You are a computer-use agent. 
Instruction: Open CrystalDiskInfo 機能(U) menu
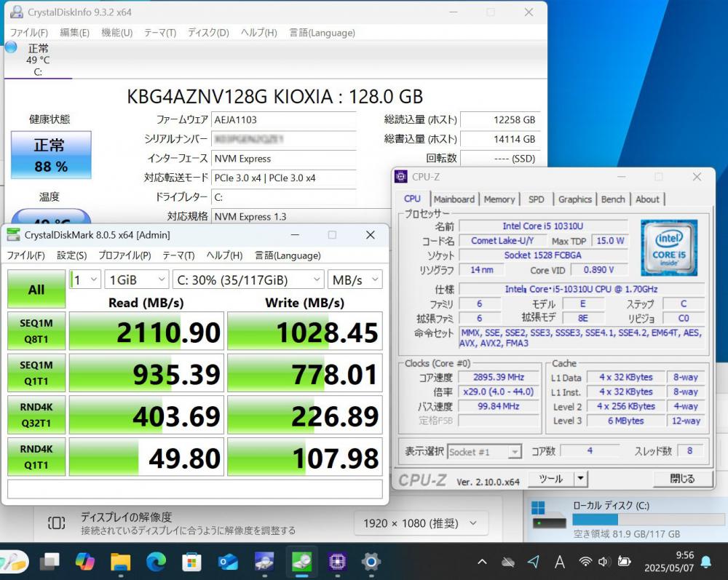coord(117,33)
